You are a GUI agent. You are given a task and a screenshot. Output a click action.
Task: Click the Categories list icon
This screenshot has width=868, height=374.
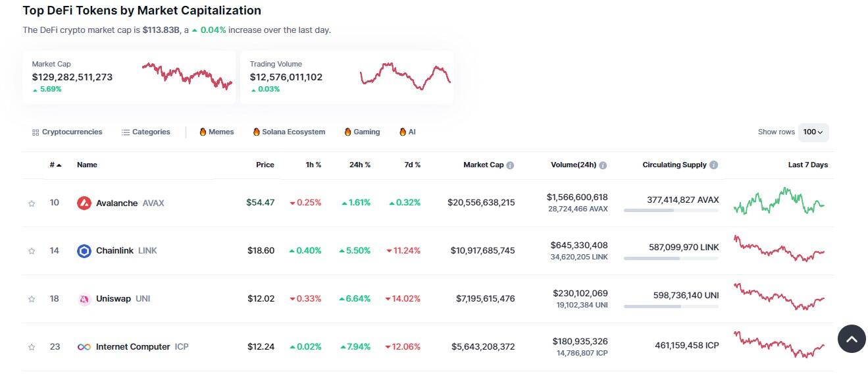coord(126,132)
